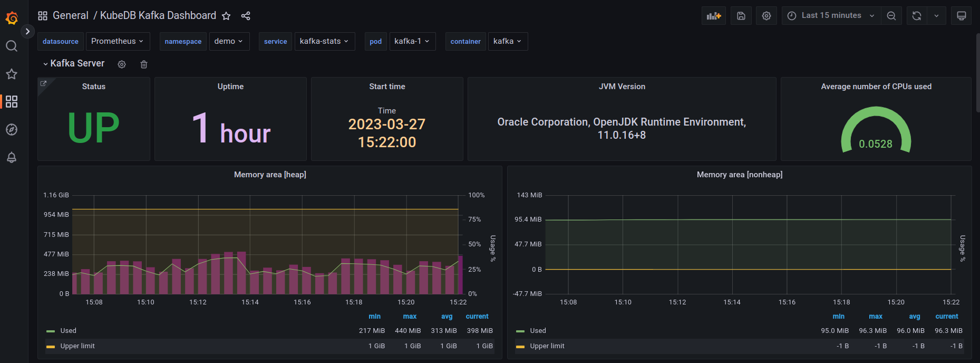Mark dashboard as favorite with star

(226, 16)
